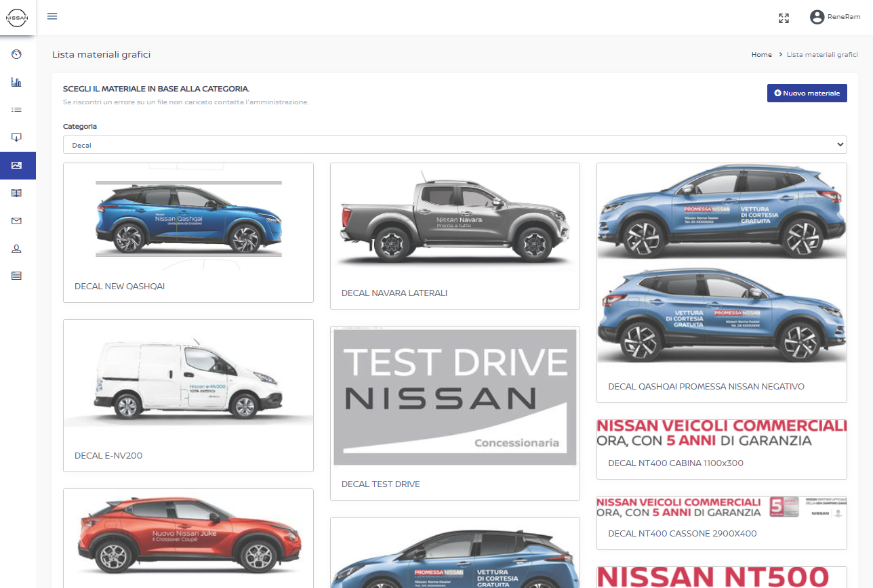Open the user profile sidebar icon
The image size is (873, 588).
point(17,249)
